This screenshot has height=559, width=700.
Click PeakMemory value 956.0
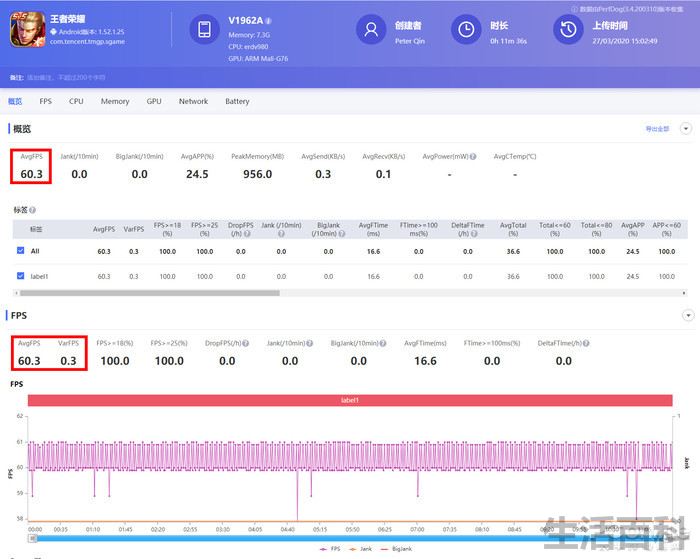click(258, 174)
